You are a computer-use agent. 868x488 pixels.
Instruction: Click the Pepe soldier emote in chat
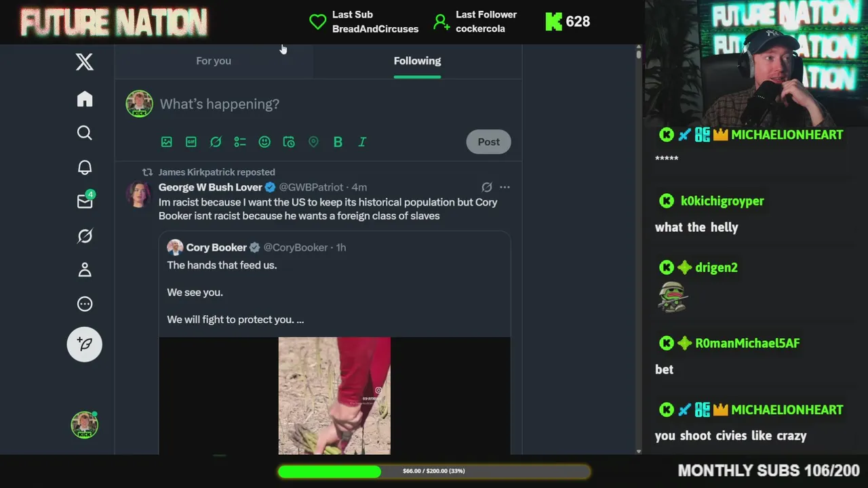pyautogui.click(x=672, y=297)
